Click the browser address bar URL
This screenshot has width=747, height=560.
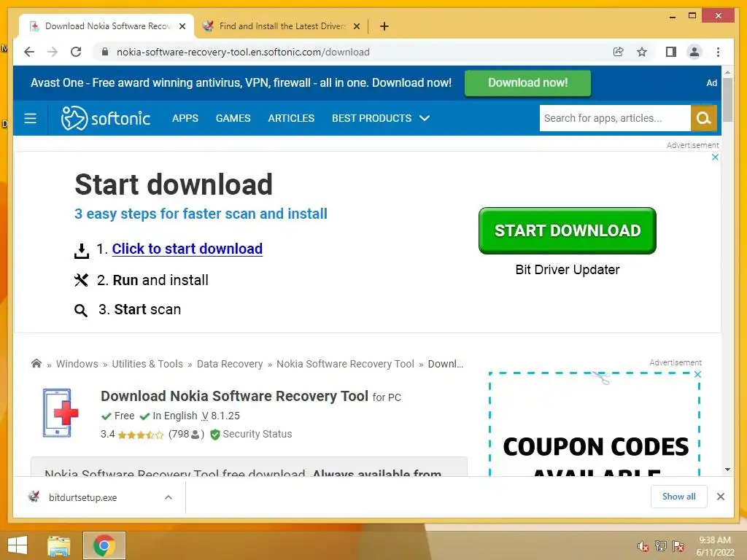point(243,52)
